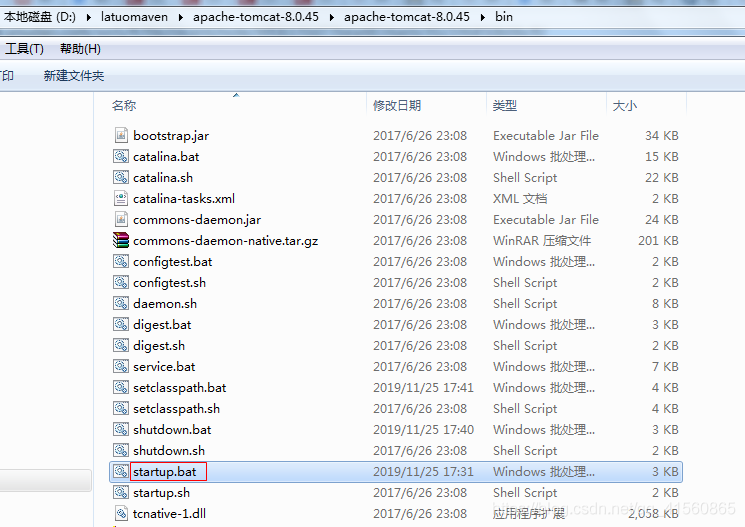The width and height of the screenshot is (745, 527).
Task: Click the 201 KB size of commons-daemon-native.tar.gz
Action: click(x=658, y=241)
